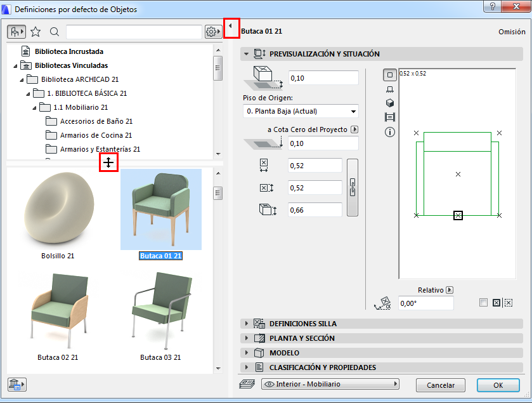Image resolution: width=532 pixels, height=403 pixels.
Task: Select the Butaca 01 21 thumbnail
Action: [161, 209]
